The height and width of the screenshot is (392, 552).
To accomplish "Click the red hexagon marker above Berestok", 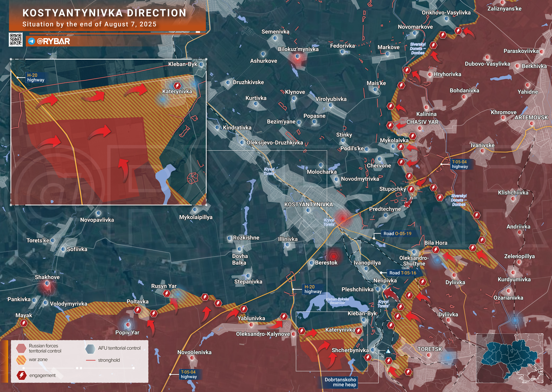I will 334,256.
